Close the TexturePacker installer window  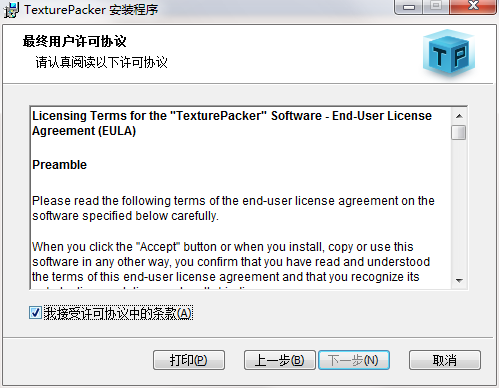pyautogui.click(x=473, y=6)
